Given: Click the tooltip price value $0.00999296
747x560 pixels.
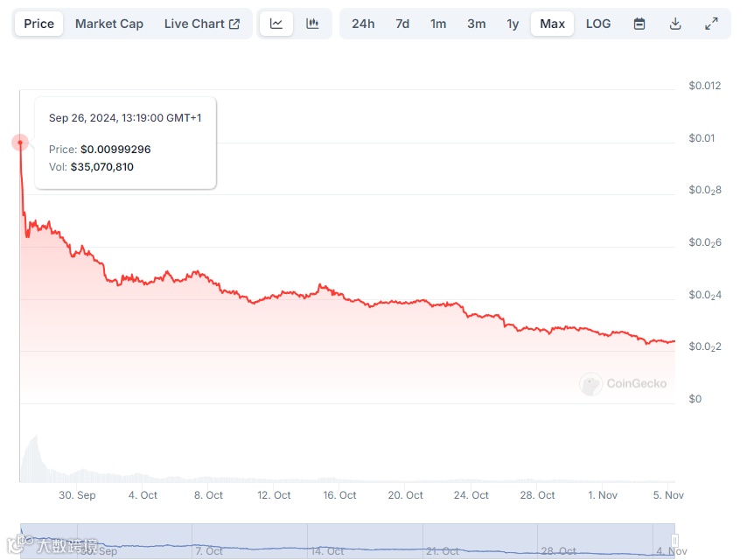Looking at the screenshot, I should pos(115,149).
